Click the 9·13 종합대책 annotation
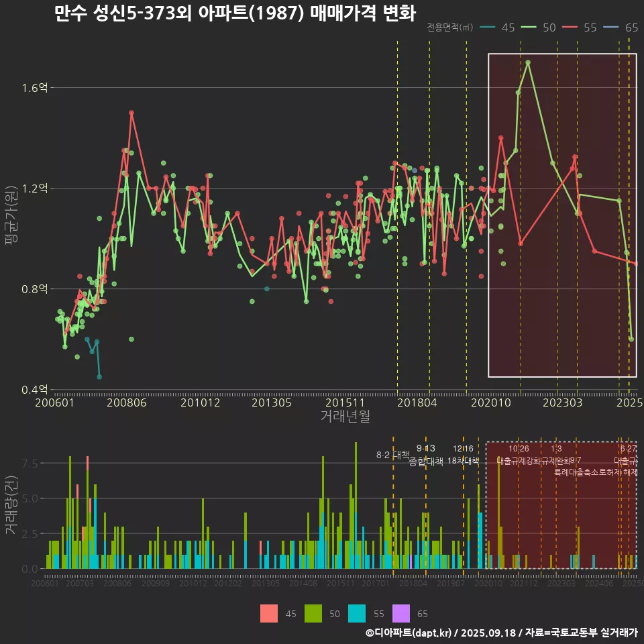 pos(425,455)
